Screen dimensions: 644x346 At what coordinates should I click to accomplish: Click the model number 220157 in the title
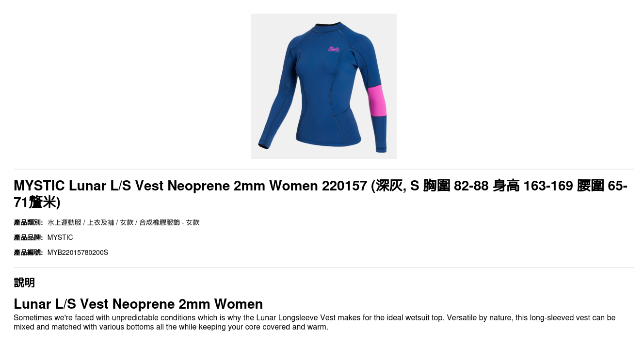[x=344, y=186]
